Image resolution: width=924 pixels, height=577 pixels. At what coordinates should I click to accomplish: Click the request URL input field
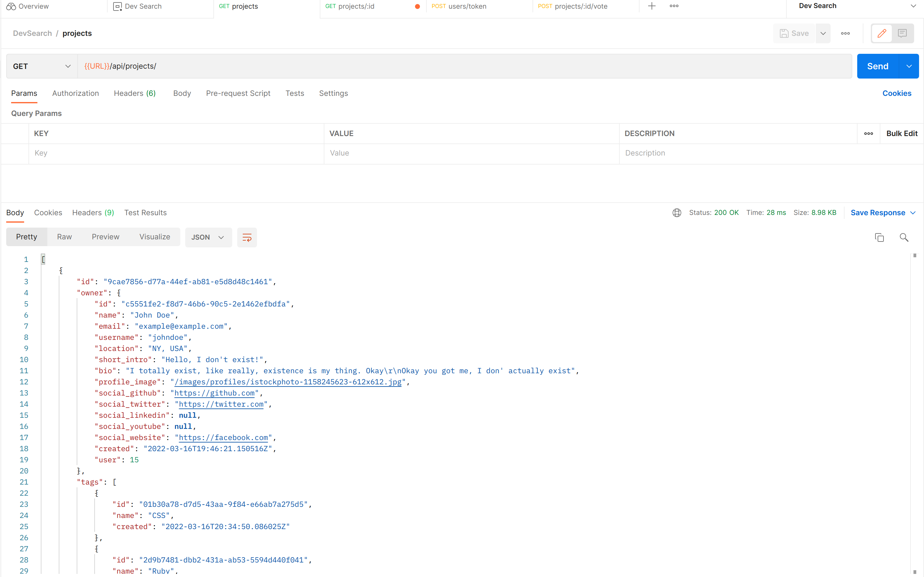464,66
